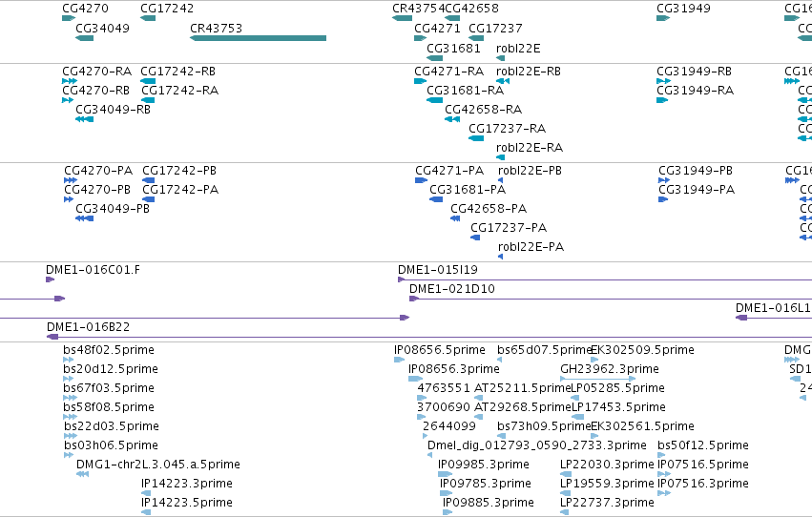Click the IP08656.3prime EST

[x=415, y=380]
